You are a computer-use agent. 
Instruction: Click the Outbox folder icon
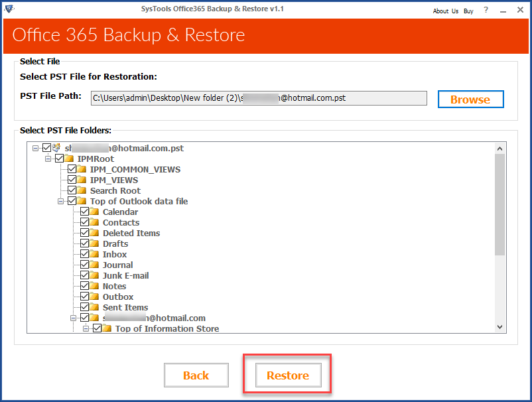pos(94,297)
